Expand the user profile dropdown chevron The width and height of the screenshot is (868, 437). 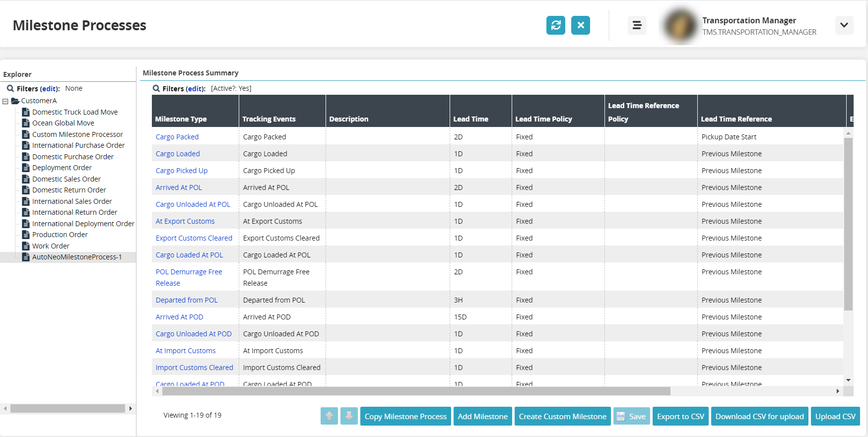point(844,25)
